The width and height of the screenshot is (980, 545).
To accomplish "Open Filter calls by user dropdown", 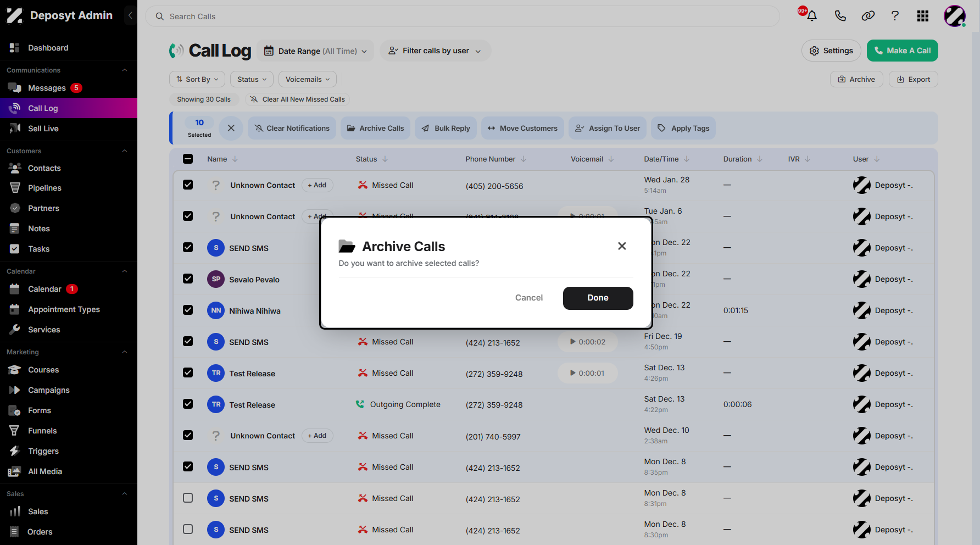I will pos(435,51).
